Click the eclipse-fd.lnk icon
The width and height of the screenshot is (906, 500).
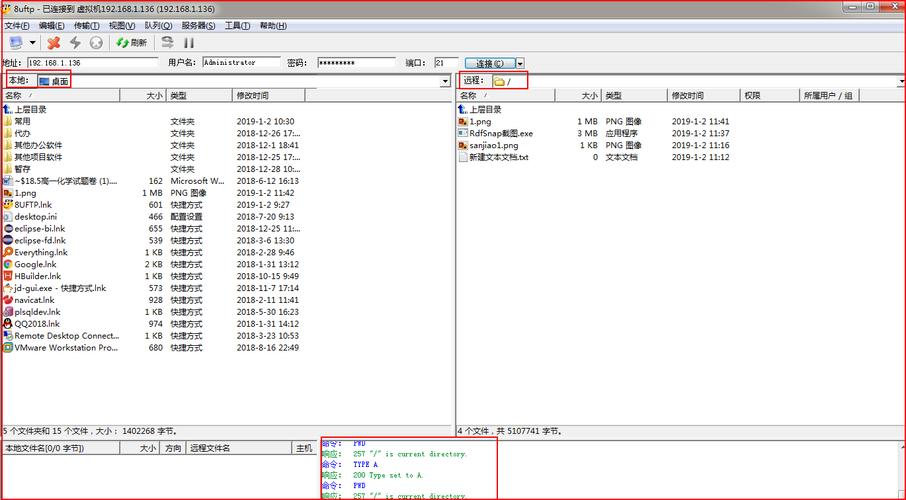pyautogui.click(x=8, y=240)
